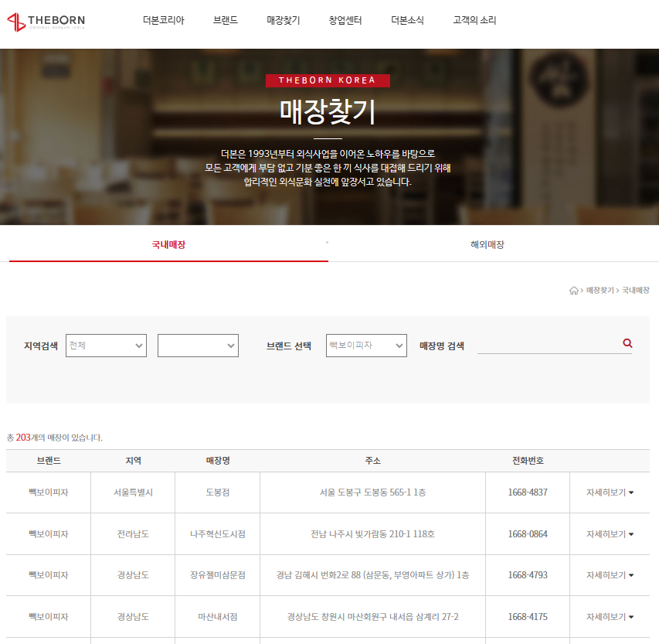Open the 빽보이피자 brand dropdown
The image size is (659, 644).
click(366, 346)
